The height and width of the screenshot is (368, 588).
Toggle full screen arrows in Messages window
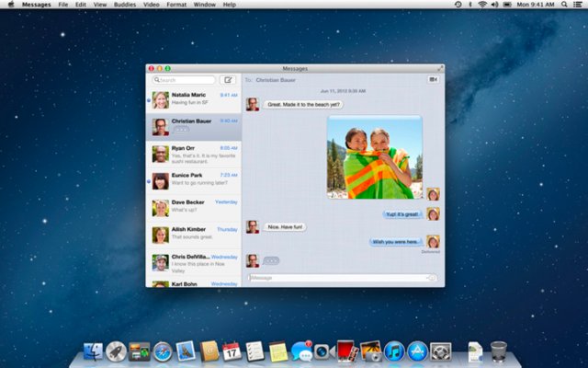click(440, 68)
